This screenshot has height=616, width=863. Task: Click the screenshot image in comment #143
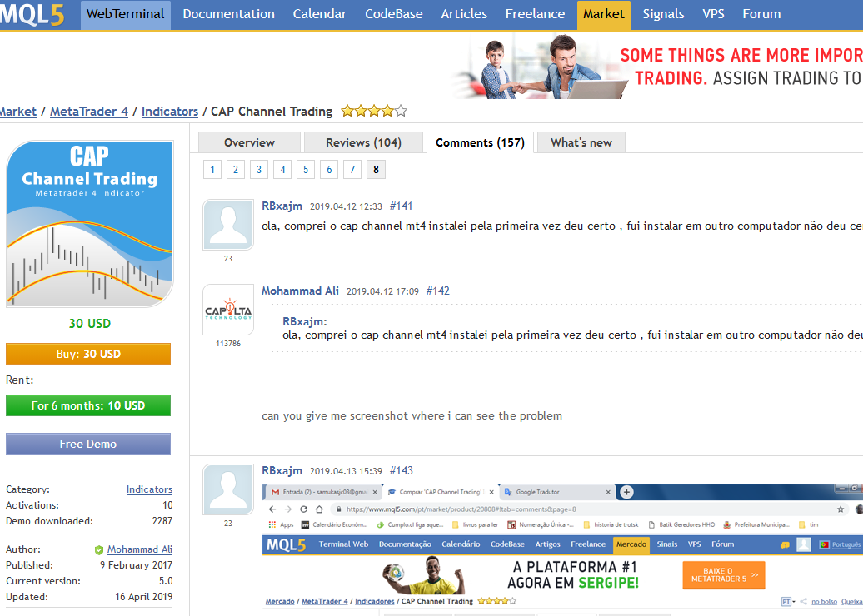pos(562,549)
